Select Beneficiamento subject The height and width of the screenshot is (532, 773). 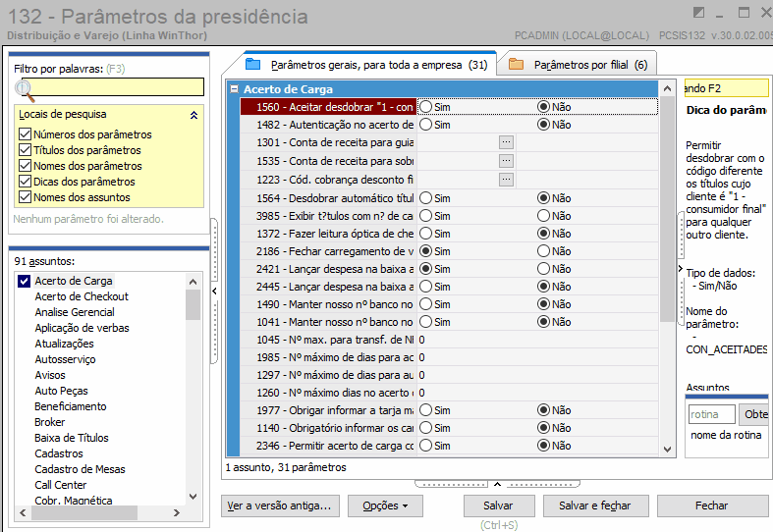pyautogui.click(x=71, y=406)
